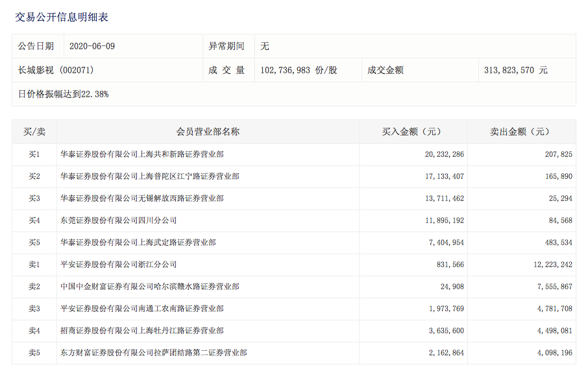The width and height of the screenshot is (588, 369).
Task: Click the stock name 长城影视 (002071)
Action: click(58, 70)
